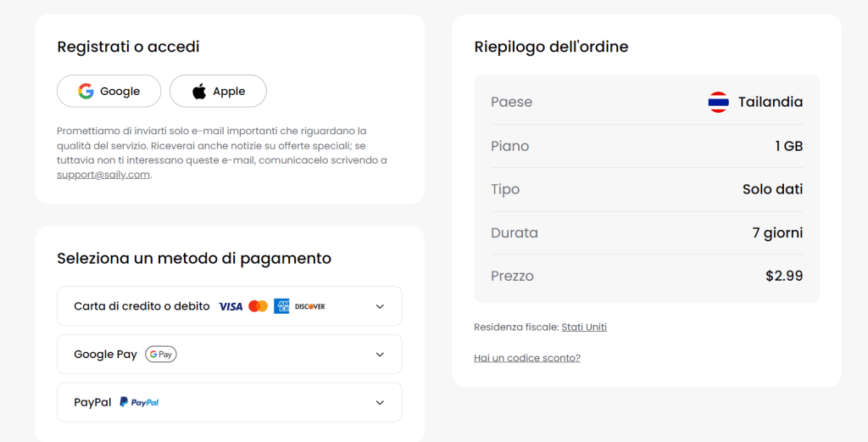Click the Apple logo icon
The height and width of the screenshot is (442, 868).
pos(199,92)
